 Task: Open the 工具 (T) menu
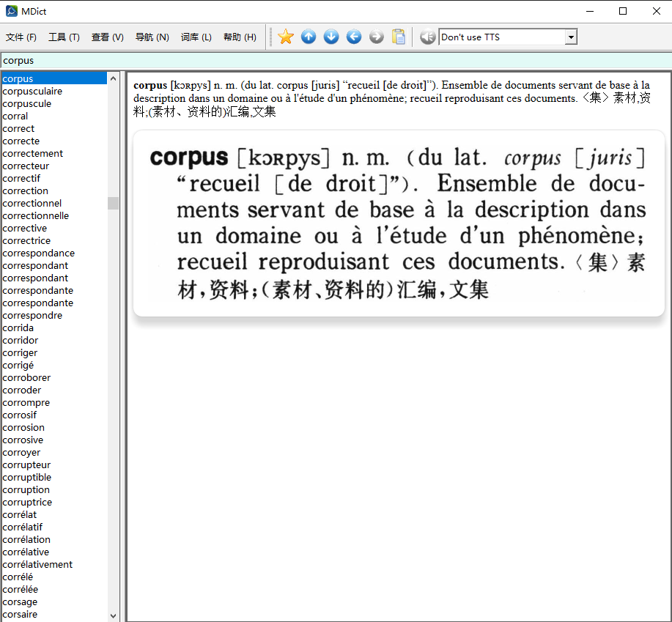point(64,37)
